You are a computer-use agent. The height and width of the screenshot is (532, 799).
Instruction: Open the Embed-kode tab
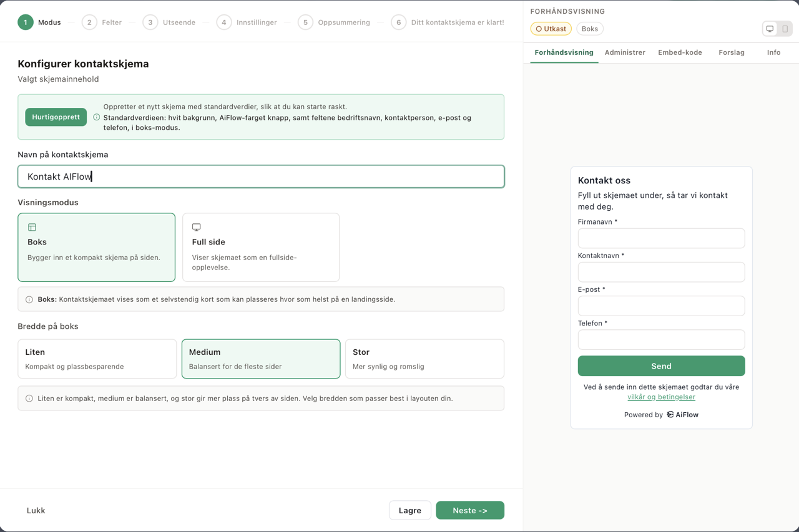[680, 52]
